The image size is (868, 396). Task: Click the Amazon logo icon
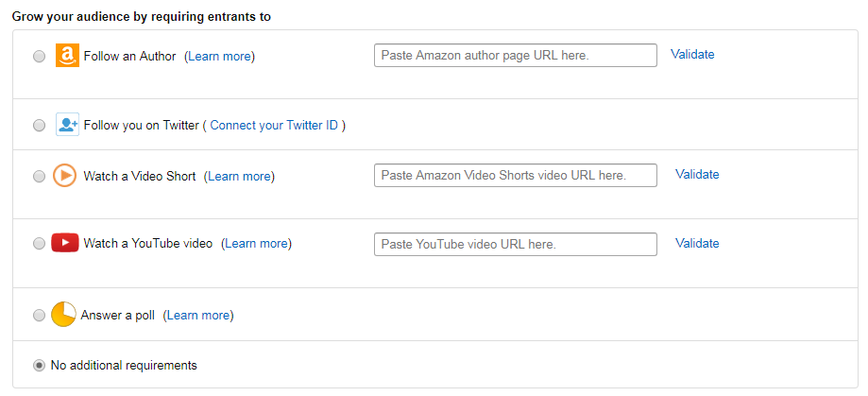click(67, 56)
